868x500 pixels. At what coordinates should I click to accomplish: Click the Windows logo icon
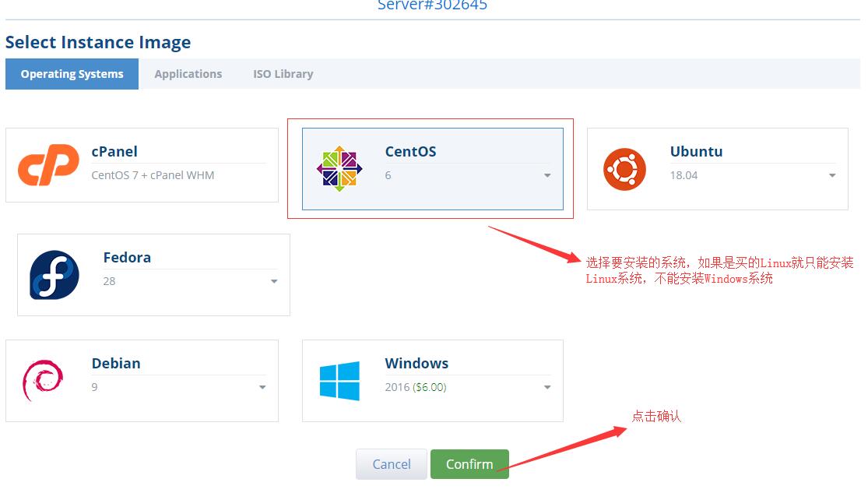(x=338, y=380)
